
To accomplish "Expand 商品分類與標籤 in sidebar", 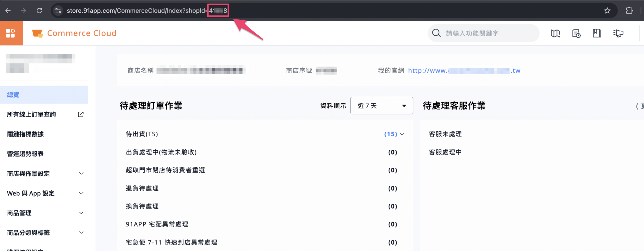I will 81,232.
